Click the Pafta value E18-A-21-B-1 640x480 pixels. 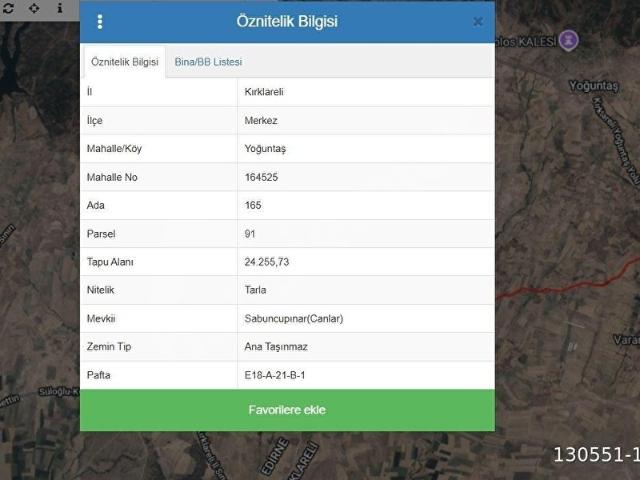(275, 375)
